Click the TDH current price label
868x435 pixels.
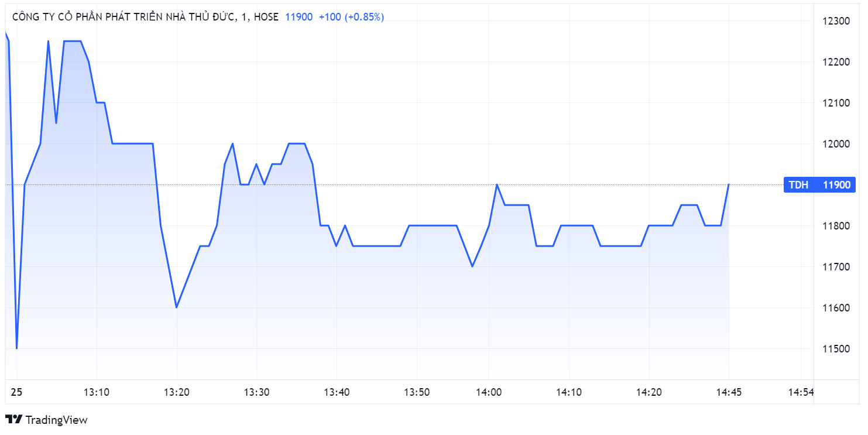click(x=819, y=185)
